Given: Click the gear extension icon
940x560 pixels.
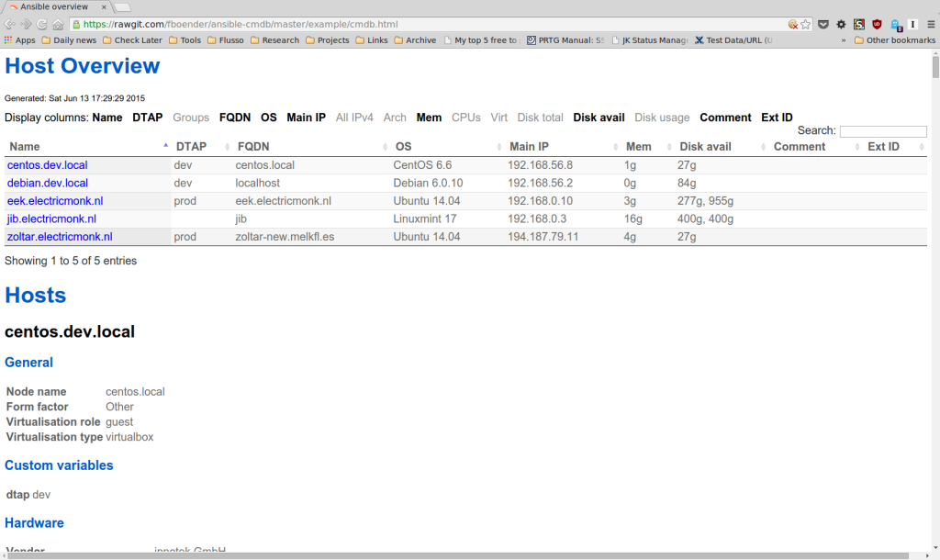Looking at the screenshot, I should 841,25.
